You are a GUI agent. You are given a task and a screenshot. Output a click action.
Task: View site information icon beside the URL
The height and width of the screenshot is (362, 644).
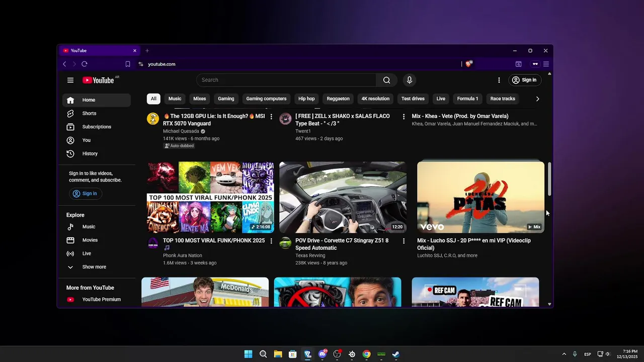141,64
